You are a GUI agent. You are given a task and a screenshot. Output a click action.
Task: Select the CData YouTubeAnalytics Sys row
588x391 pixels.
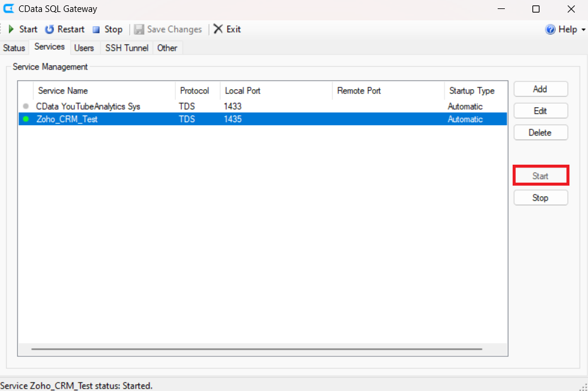(263, 106)
